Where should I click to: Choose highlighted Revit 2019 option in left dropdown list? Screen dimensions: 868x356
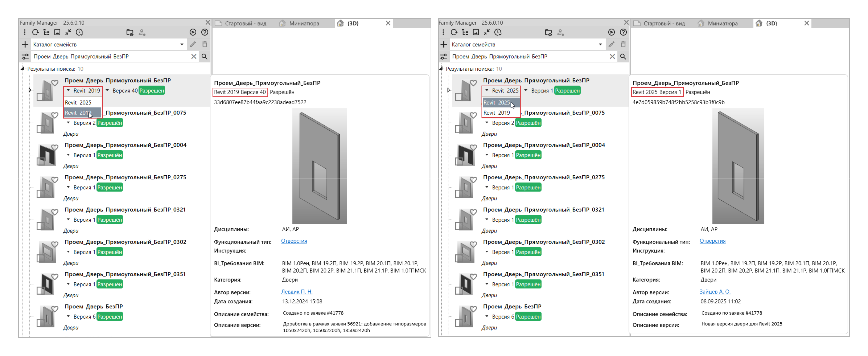83,113
